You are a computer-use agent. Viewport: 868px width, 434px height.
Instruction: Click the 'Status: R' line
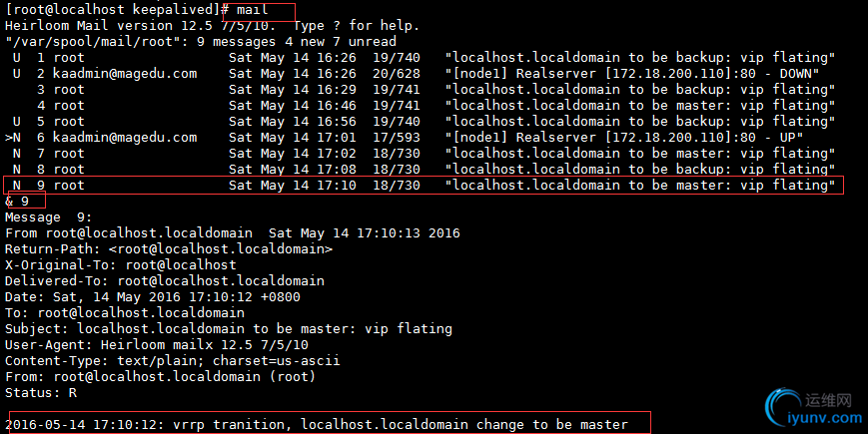(x=41, y=394)
